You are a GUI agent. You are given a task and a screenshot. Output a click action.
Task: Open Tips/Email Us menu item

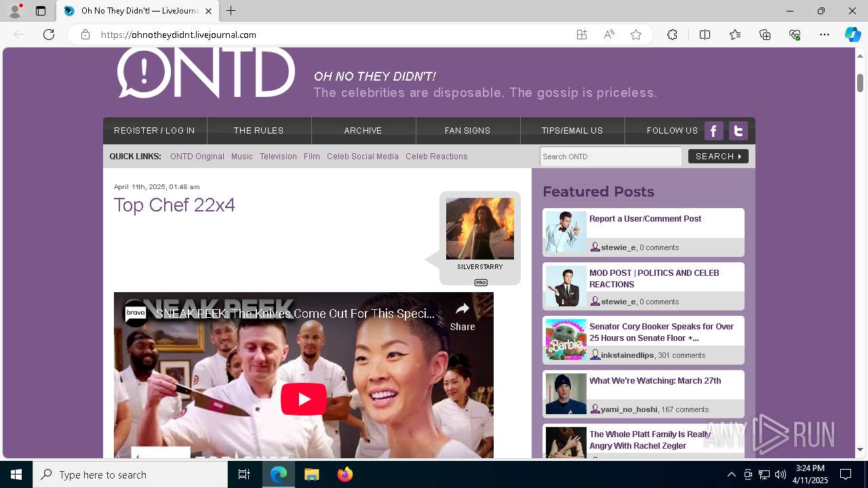(x=572, y=131)
